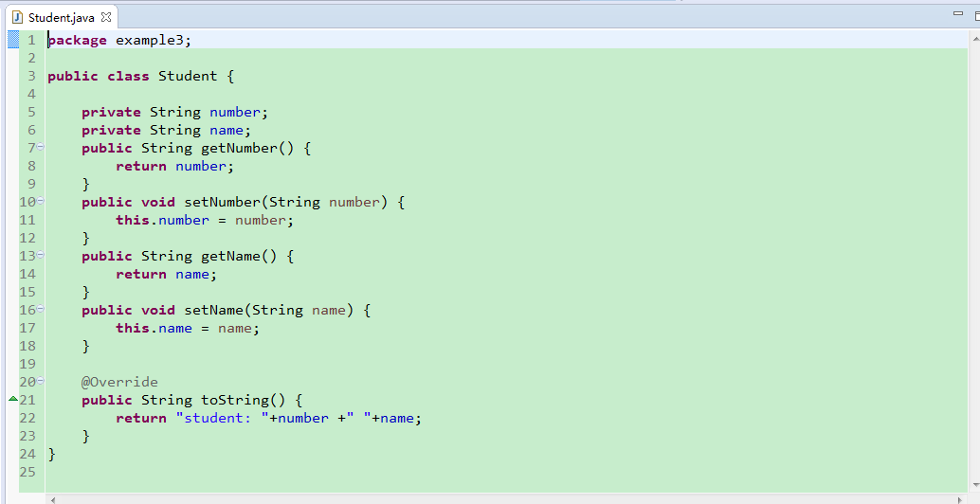The width and height of the screenshot is (980, 504).
Task: Click 'this.name' on line 17
Action: click(x=154, y=329)
